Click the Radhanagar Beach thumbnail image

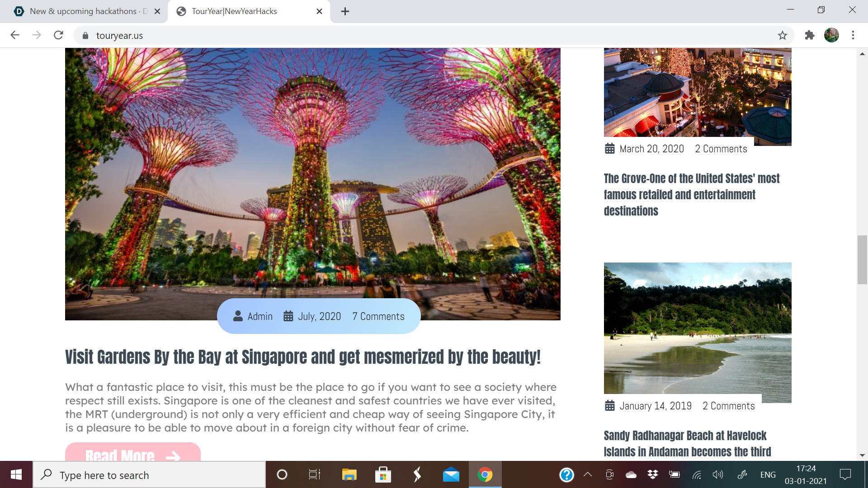coord(697,328)
